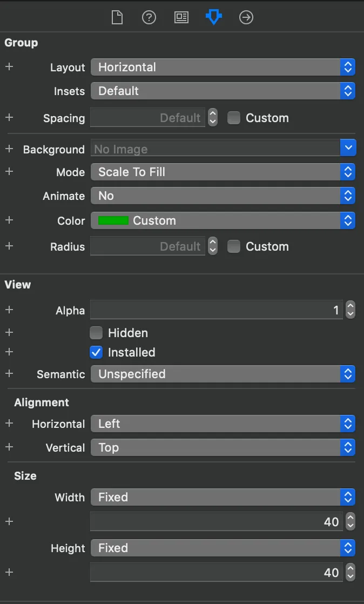Viewport: 364px width, 604px height.
Task: Add variation using plus beside Semantic
Action: click(x=9, y=374)
